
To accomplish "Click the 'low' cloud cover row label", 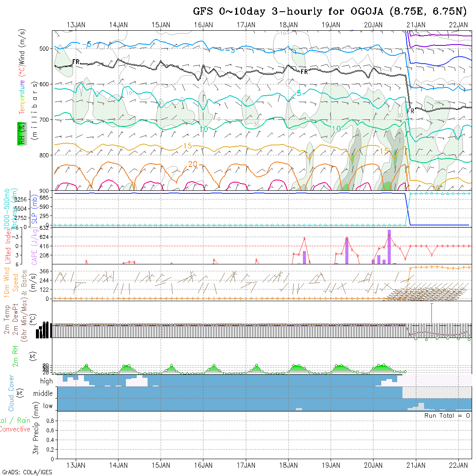I will click(x=48, y=406).
